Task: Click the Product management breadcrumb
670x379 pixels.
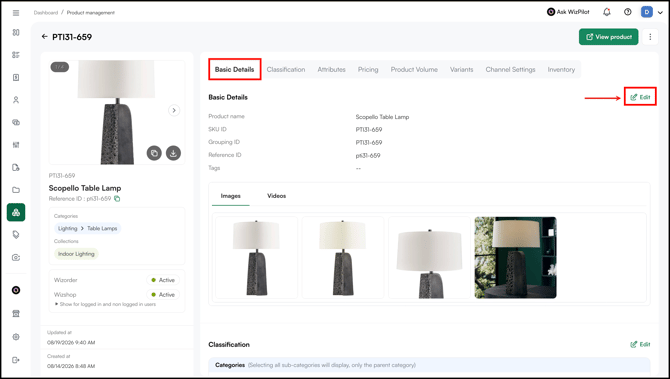Action: [91, 13]
